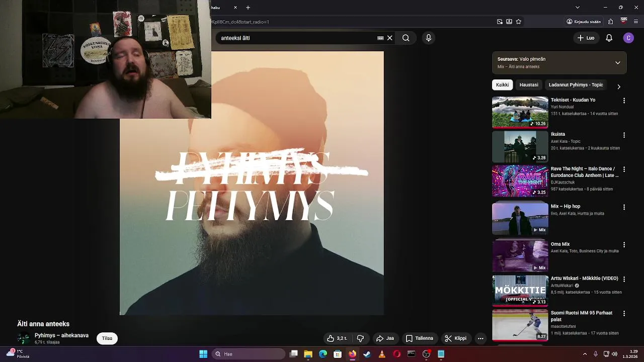Dislike the video with the thumbs-down button
Image resolution: width=644 pixels, height=362 pixels.
pos(360,338)
